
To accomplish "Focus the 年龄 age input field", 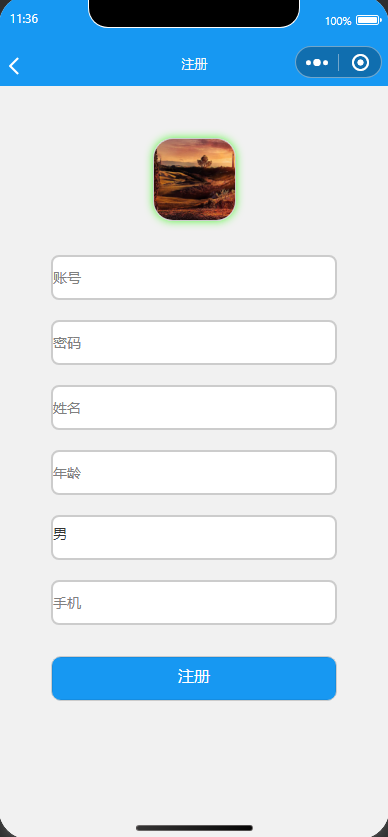I will click(x=194, y=472).
